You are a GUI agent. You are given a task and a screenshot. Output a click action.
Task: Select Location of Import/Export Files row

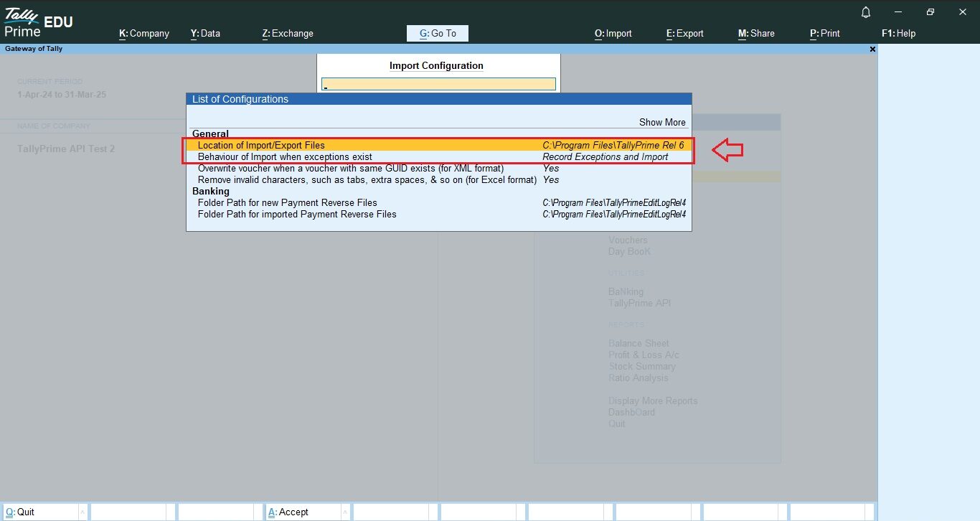point(439,145)
